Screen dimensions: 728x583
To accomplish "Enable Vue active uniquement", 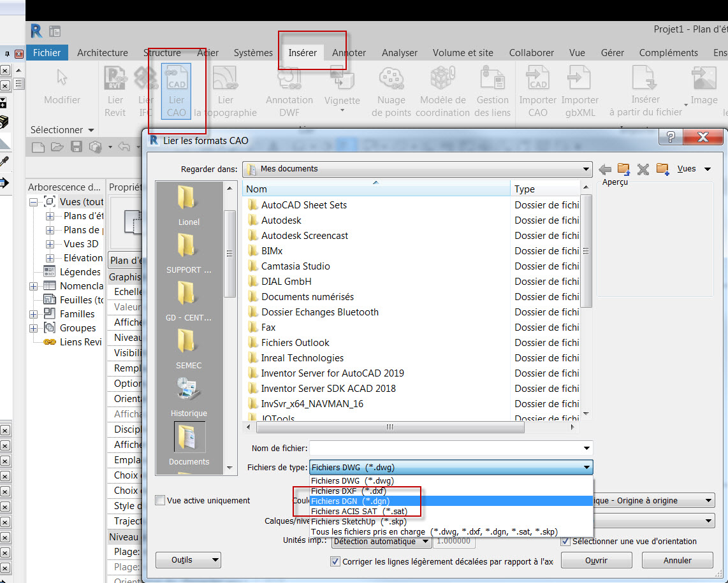I will (x=159, y=500).
